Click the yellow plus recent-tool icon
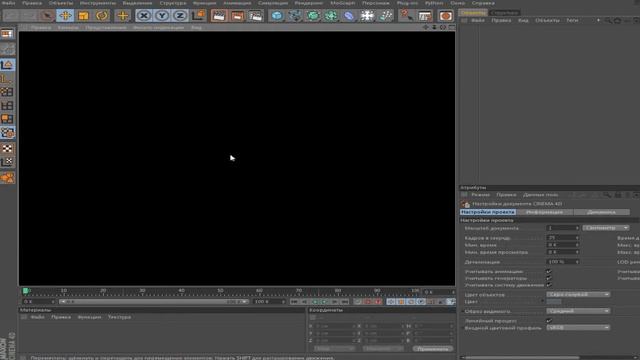 point(122,16)
